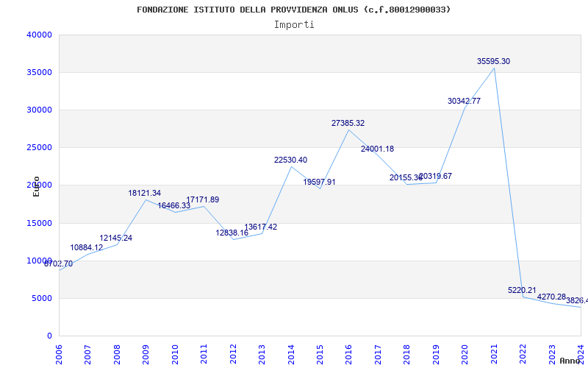Click the 2014 year axis label
Viewport: 588px width, 368px height.
291,355
